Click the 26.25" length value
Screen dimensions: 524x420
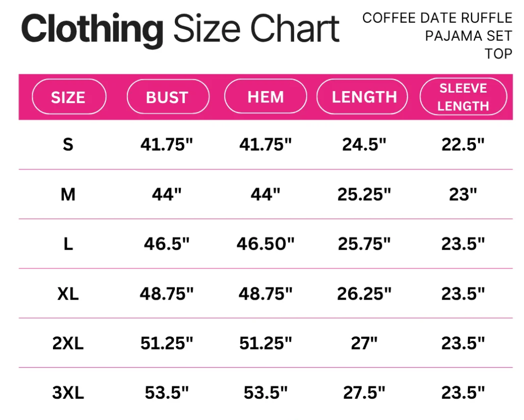364,293
